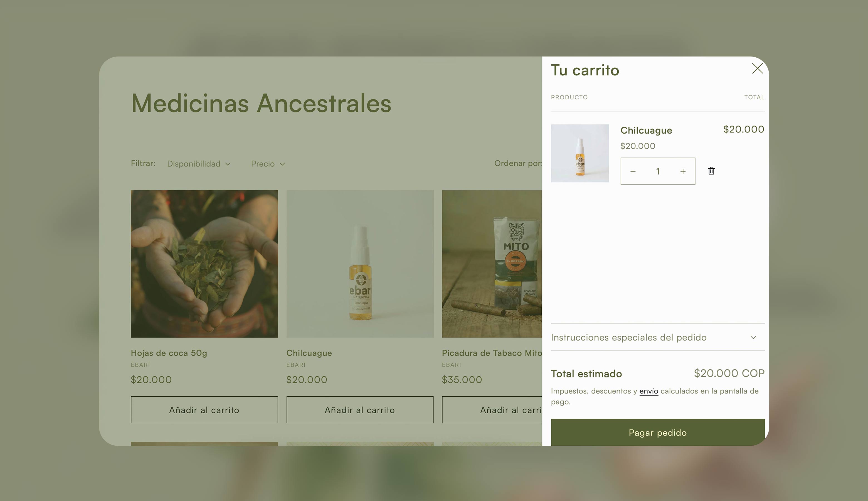Decrease Chilcuague quantity with minus icon
Image resolution: width=868 pixels, height=501 pixels.
click(x=633, y=171)
